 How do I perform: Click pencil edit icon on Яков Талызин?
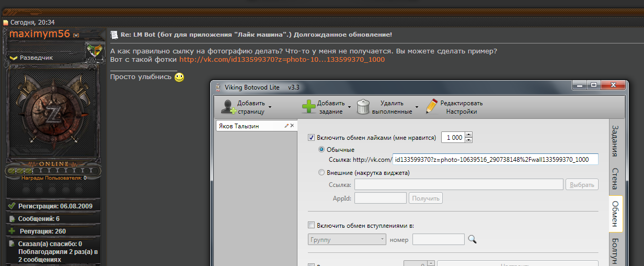[x=286, y=126]
